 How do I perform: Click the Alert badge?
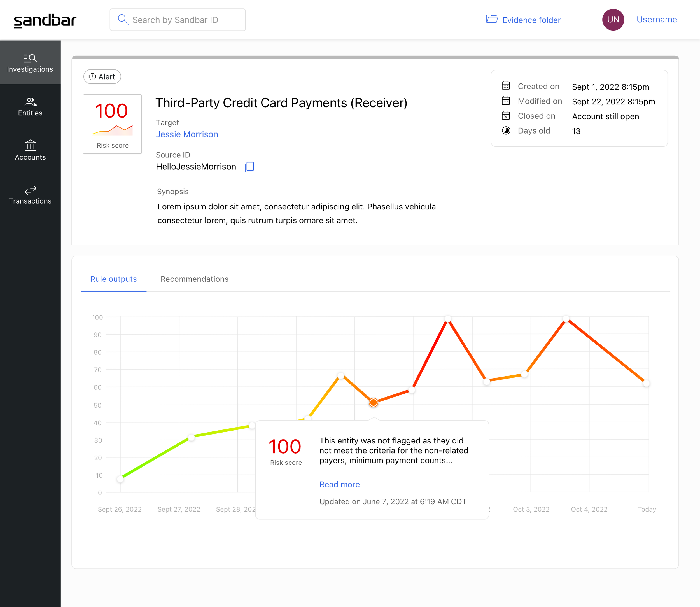coord(102,76)
